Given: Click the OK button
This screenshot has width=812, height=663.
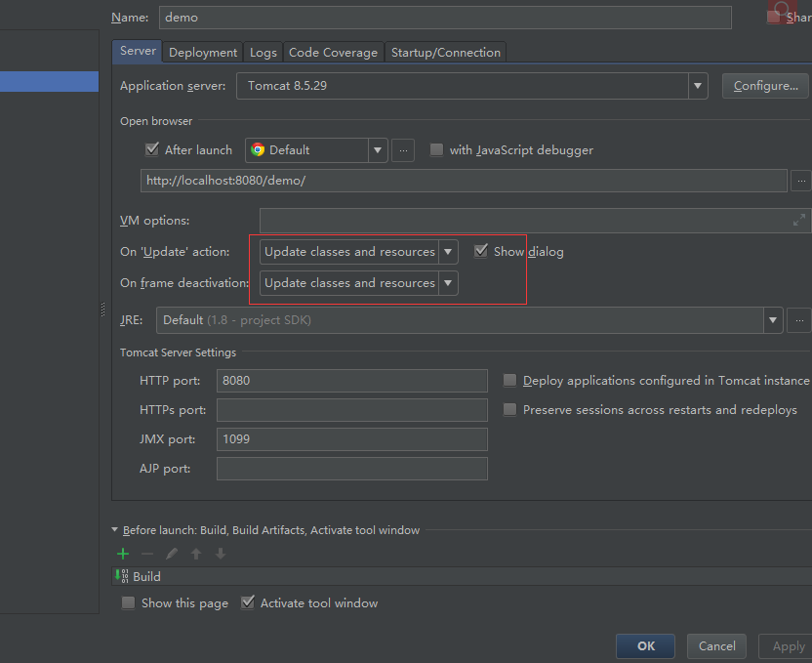Looking at the screenshot, I should click(646, 646).
